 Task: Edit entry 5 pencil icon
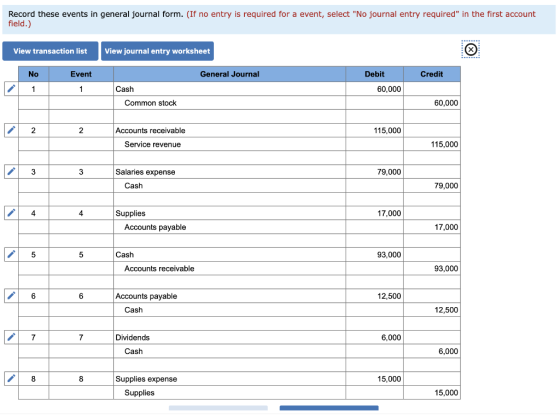(11, 254)
